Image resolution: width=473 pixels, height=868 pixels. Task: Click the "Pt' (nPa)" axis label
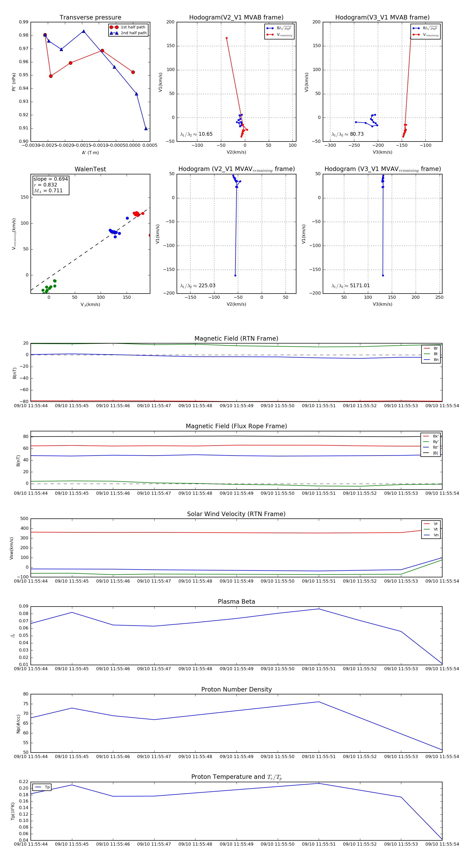(x=13, y=82)
